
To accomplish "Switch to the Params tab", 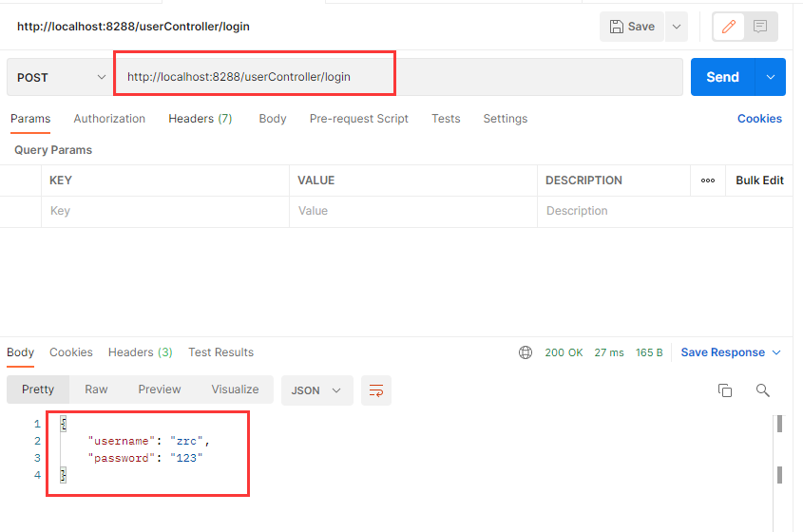I will click(x=30, y=119).
